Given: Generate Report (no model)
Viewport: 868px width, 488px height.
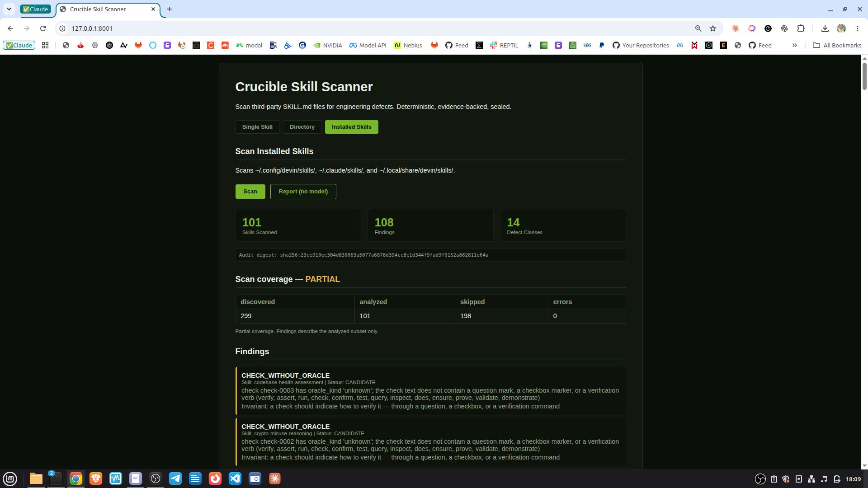Looking at the screenshot, I should pos(303,192).
